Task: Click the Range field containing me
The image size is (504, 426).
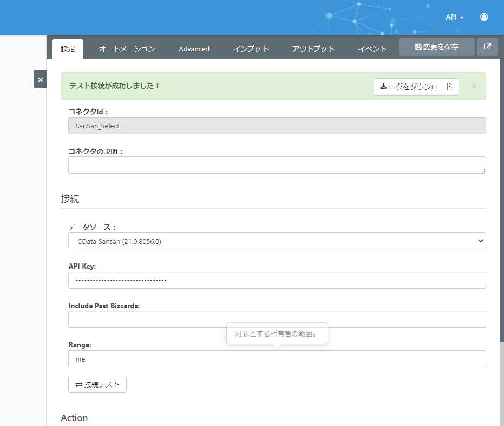Action: coord(277,359)
